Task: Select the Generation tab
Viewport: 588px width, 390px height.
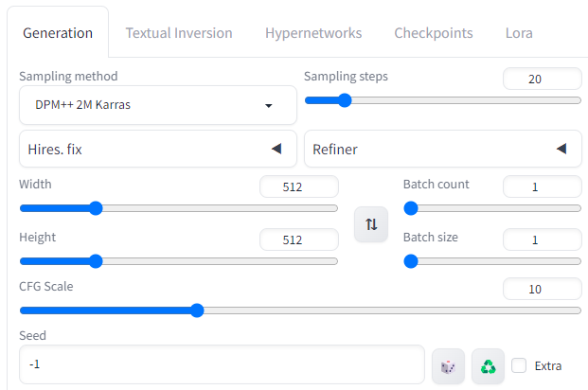Action: 58,33
